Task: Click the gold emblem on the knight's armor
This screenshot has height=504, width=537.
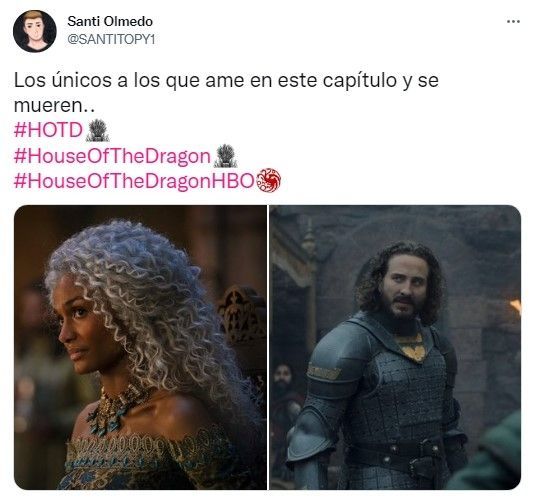Action: [x=412, y=347]
